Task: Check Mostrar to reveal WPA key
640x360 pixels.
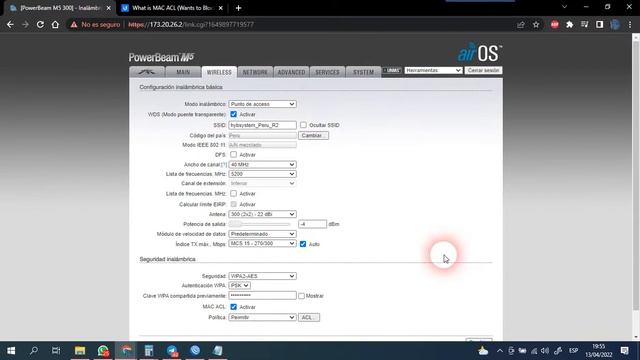Action: (301, 296)
